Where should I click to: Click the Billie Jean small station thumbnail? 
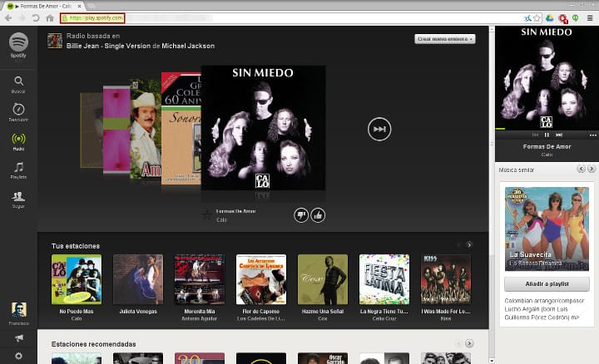point(55,41)
